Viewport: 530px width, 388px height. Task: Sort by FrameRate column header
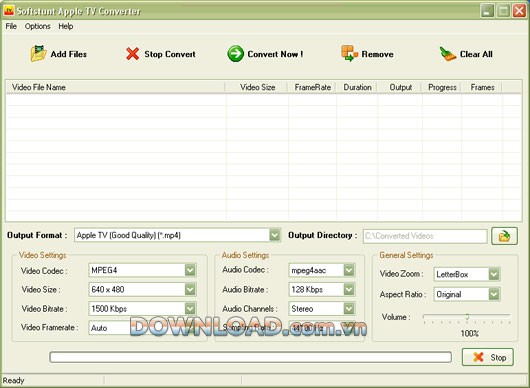tap(312, 87)
